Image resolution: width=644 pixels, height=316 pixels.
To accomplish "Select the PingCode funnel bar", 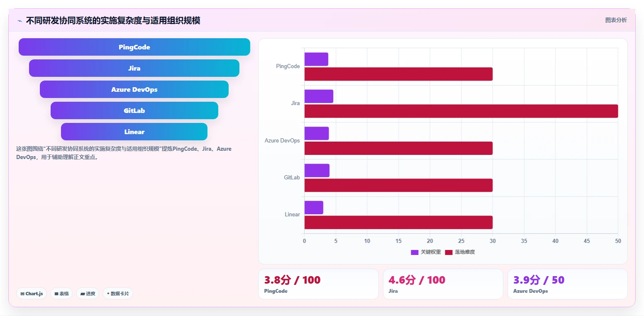I will pyautogui.click(x=134, y=47).
